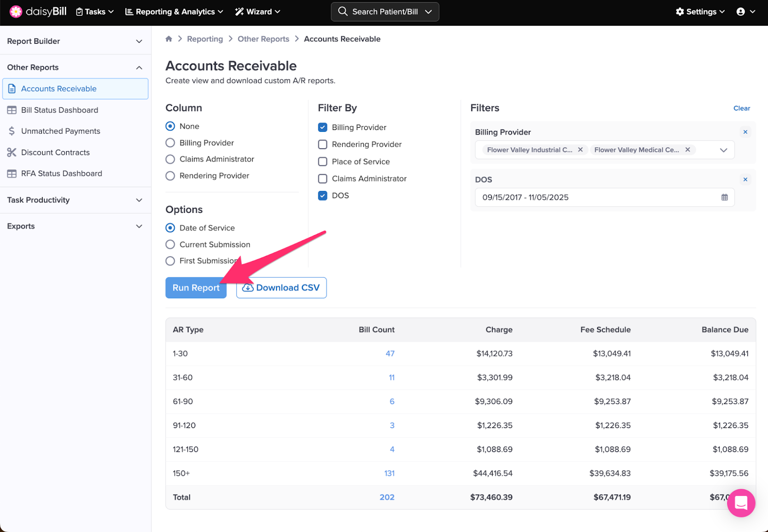768x532 pixels.
Task: Open the Search Patient/Bill dropdown
Action: tap(384, 12)
